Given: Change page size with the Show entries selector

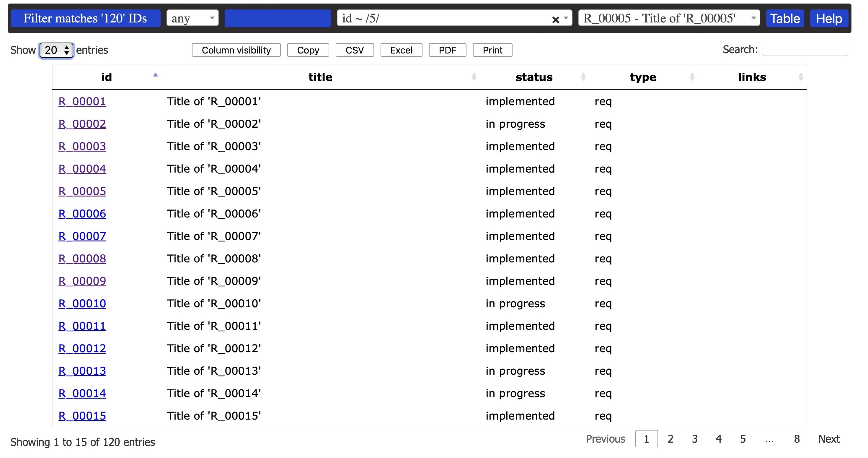Looking at the screenshot, I should click(56, 50).
